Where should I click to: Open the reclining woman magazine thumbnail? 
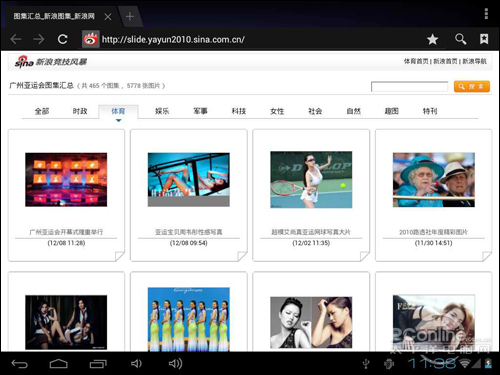point(434,323)
